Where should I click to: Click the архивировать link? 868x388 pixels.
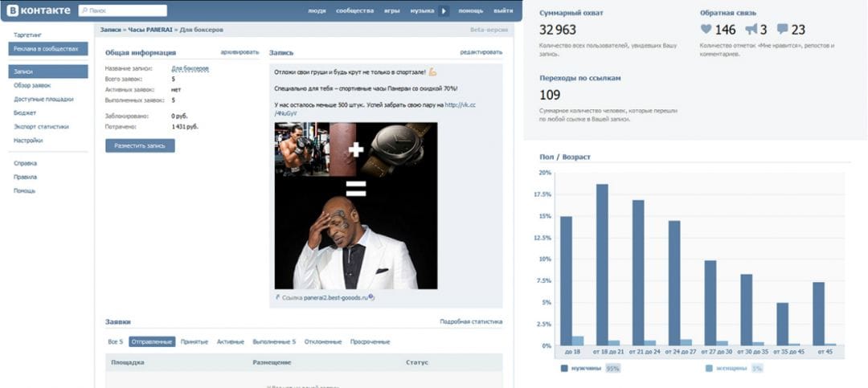240,52
